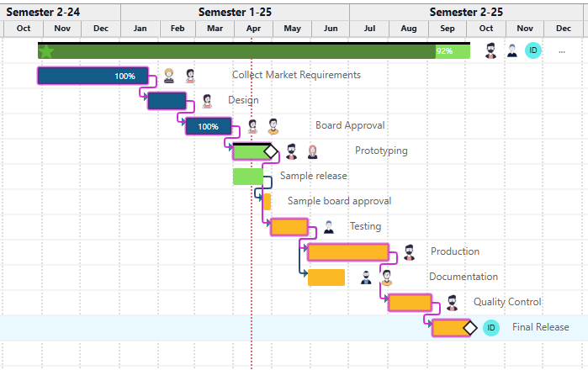Click the ID badge in the summary row

click(x=532, y=50)
